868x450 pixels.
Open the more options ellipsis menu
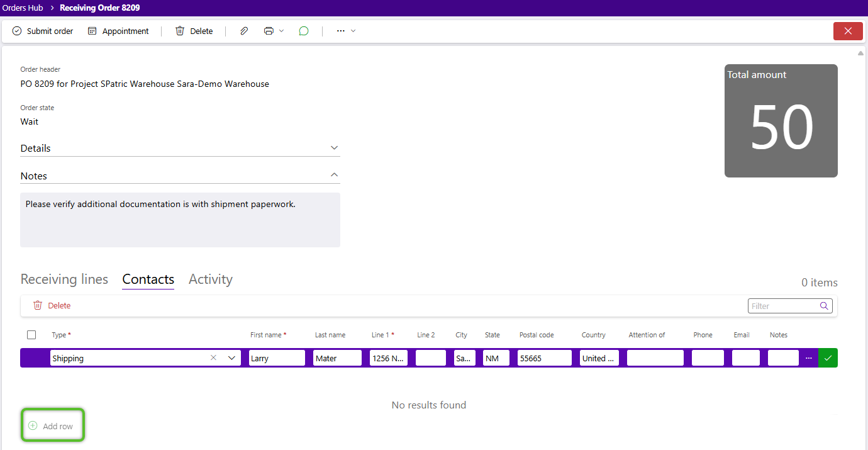coord(345,31)
